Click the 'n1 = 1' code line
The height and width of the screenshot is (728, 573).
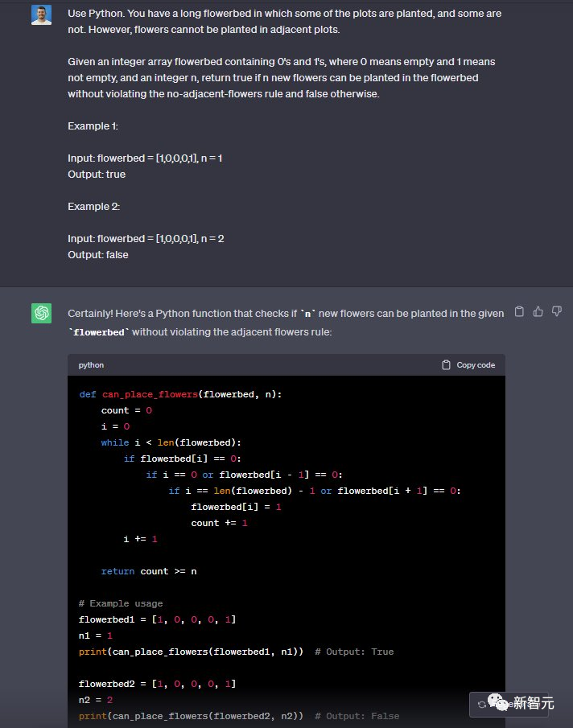[x=96, y=635]
